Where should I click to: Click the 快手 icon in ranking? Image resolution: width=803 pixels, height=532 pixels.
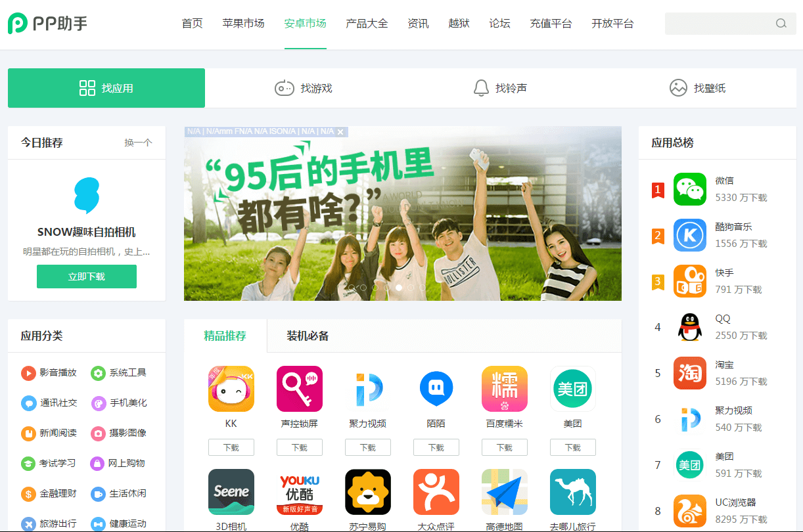(x=690, y=281)
